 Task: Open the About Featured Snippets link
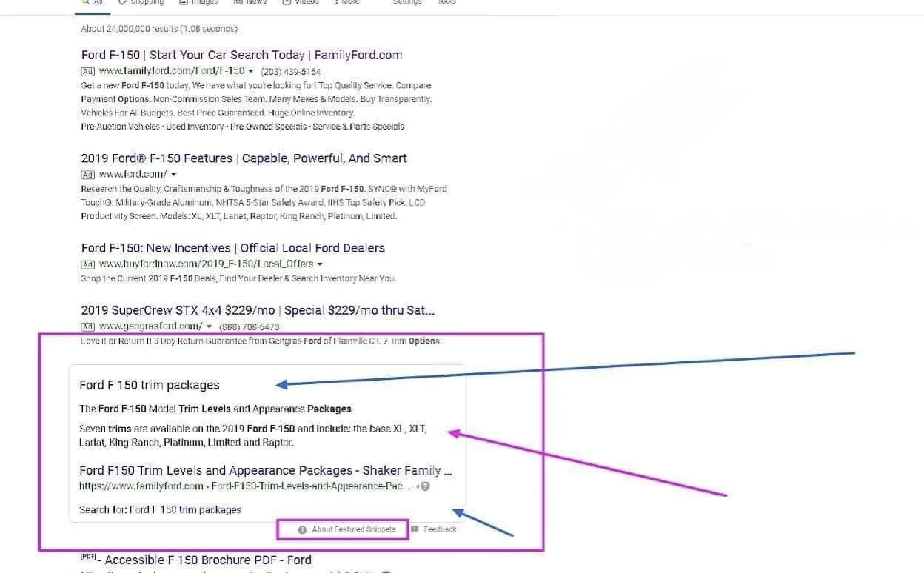(353, 529)
